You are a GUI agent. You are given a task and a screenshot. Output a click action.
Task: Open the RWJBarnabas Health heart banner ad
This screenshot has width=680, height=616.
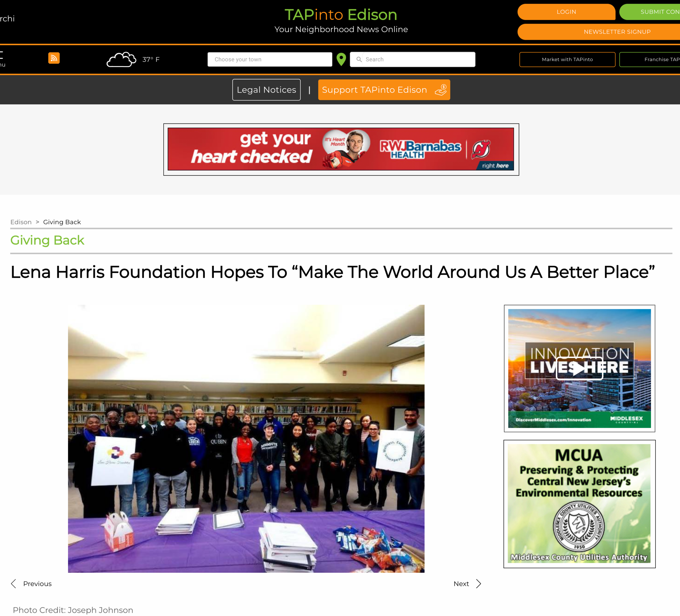point(341,149)
